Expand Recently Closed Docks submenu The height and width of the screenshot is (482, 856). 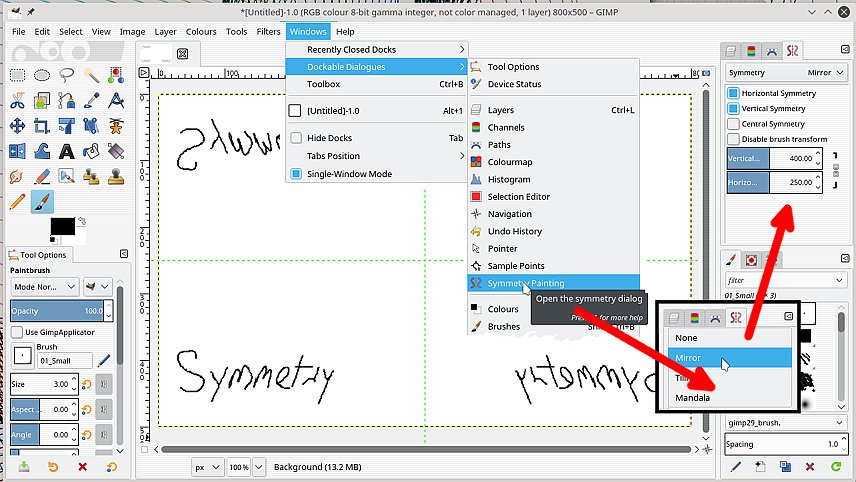(x=377, y=50)
